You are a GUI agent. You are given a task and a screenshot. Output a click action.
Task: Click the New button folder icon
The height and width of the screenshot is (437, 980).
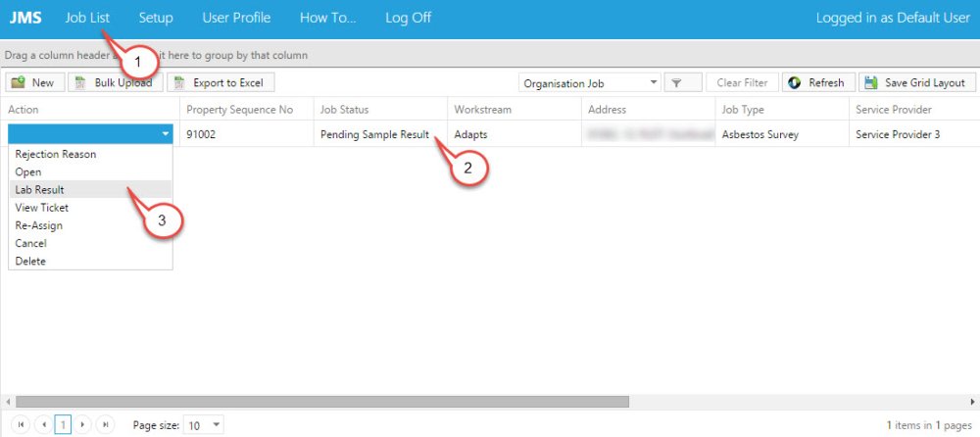pyautogui.click(x=18, y=82)
